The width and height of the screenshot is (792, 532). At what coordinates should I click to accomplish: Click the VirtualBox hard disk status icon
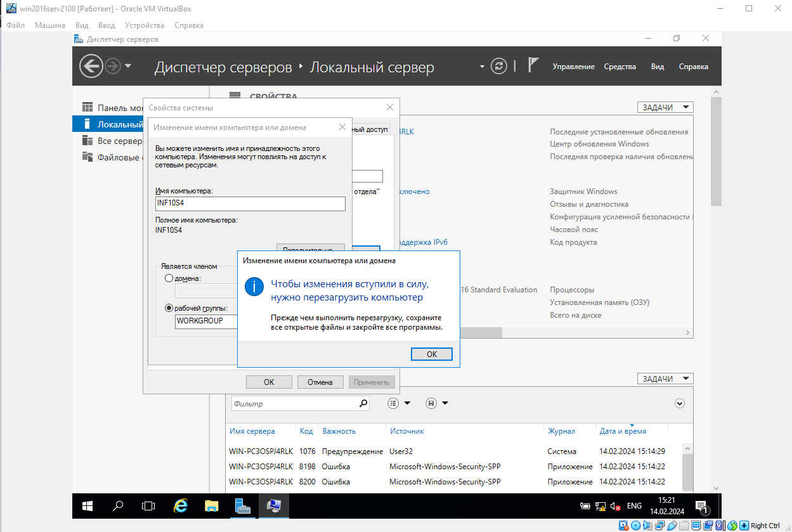coord(624,526)
